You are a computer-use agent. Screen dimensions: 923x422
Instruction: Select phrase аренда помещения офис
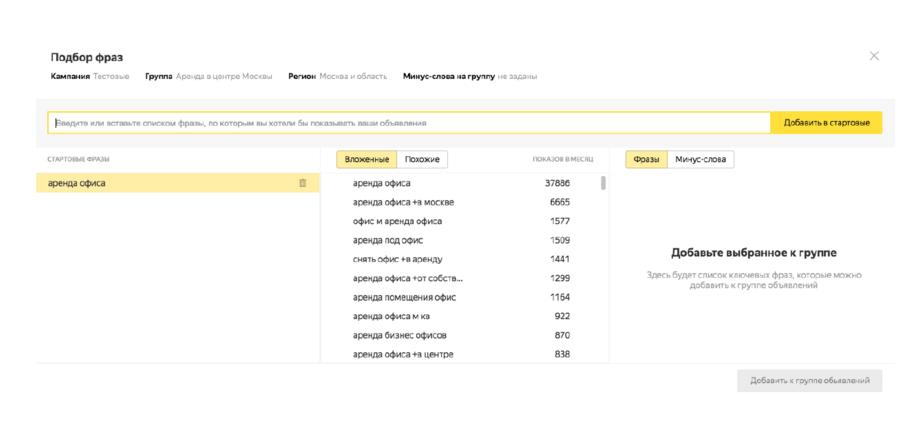click(404, 297)
